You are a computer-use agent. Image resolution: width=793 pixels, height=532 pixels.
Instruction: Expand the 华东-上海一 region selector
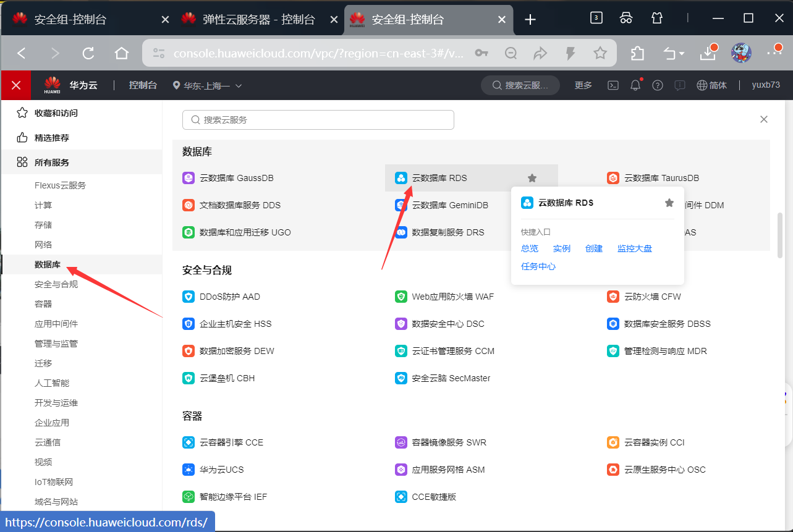pos(207,85)
